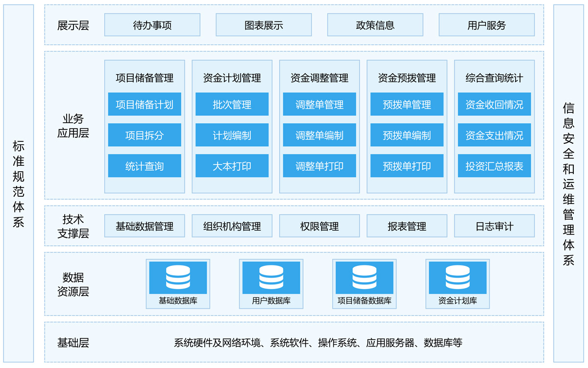The width and height of the screenshot is (588, 368).
Task: Click the 数据资源层 layer label
Action: (x=73, y=284)
